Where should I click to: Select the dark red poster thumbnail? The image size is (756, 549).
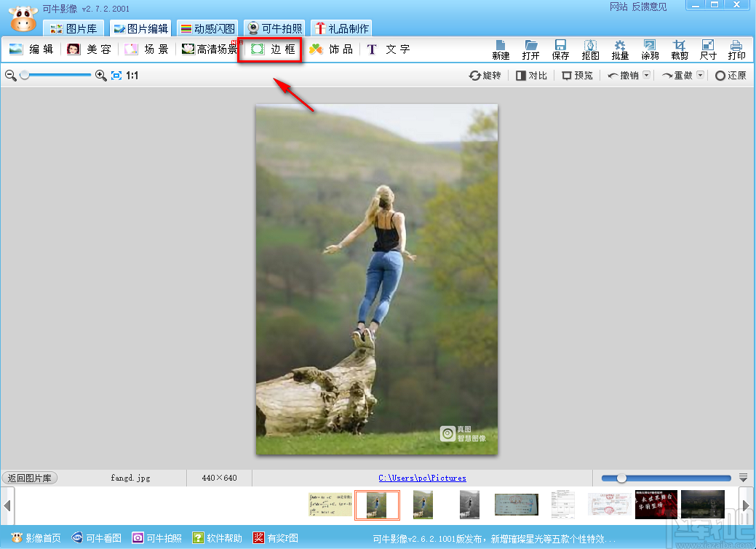point(656,505)
